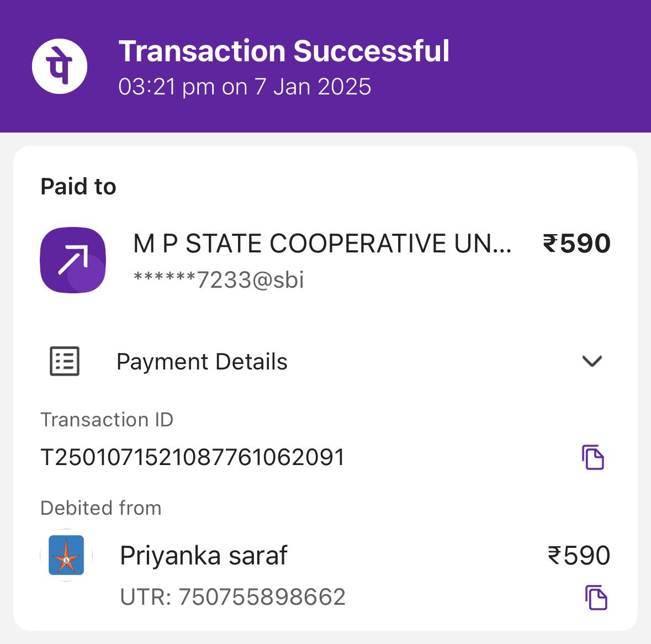Tap the ₹590 debited amount near Priyanka saraf
This screenshot has height=644, width=651.
pyautogui.click(x=579, y=555)
